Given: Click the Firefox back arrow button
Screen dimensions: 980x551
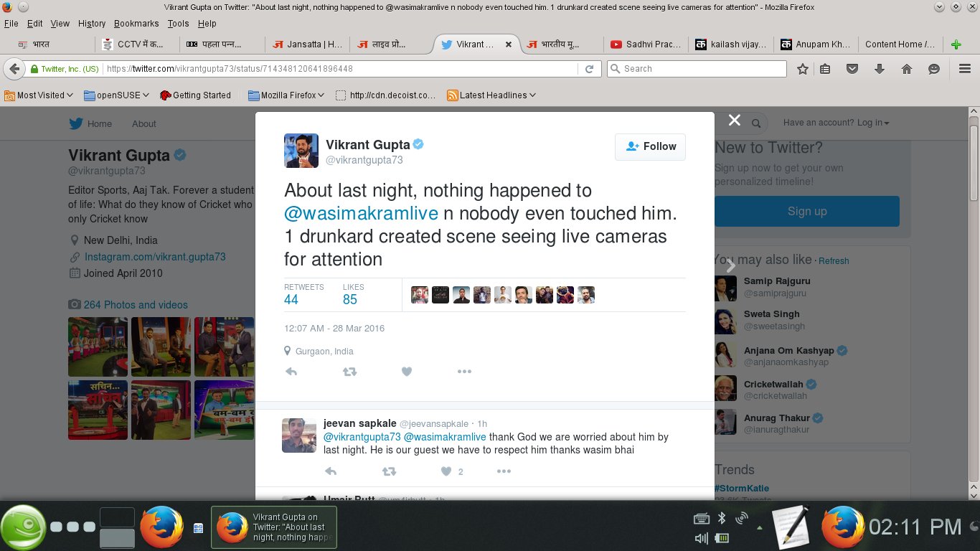Looking at the screenshot, I should pos(14,69).
